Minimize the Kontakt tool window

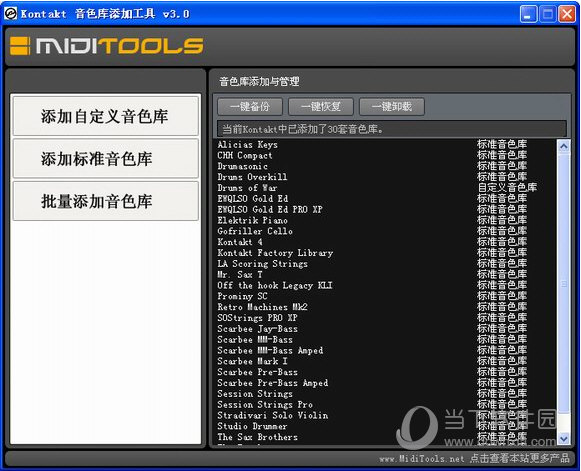coord(528,14)
